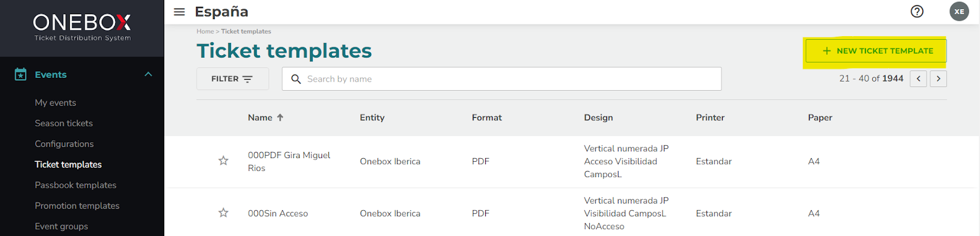Click the Entity column header
The width and height of the screenshot is (980, 236).
click(372, 118)
